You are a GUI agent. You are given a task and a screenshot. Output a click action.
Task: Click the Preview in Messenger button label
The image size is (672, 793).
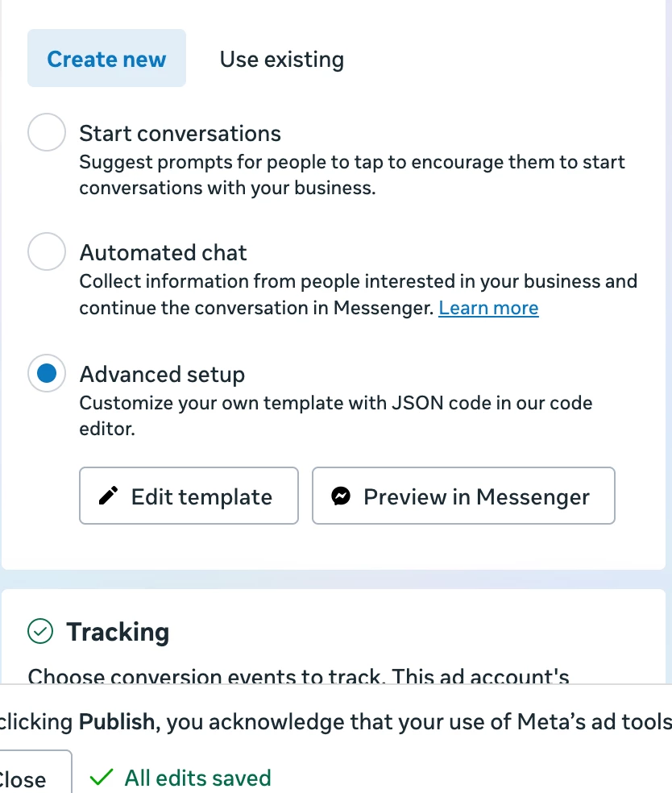pyautogui.click(x=476, y=496)
